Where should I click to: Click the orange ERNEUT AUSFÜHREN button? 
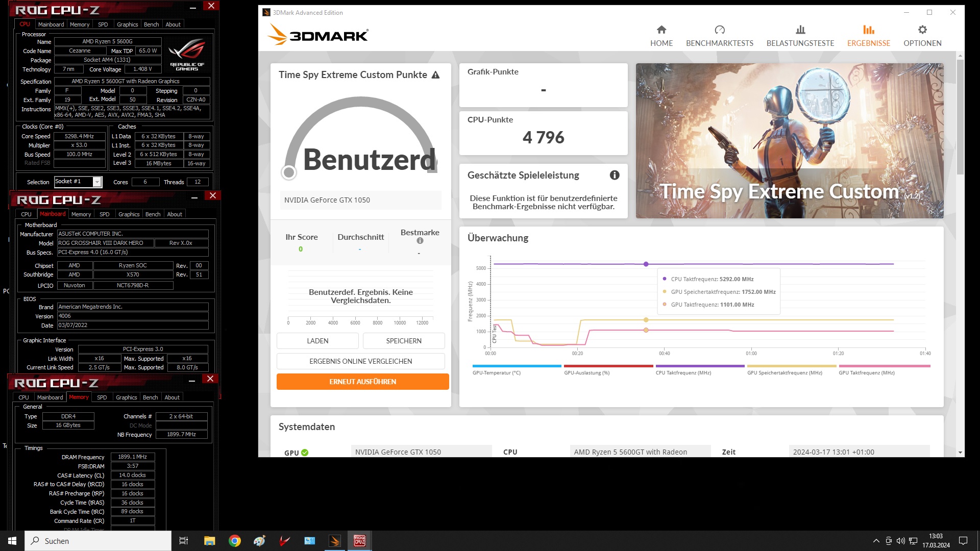pyautogui.click(x=363, y=382)
